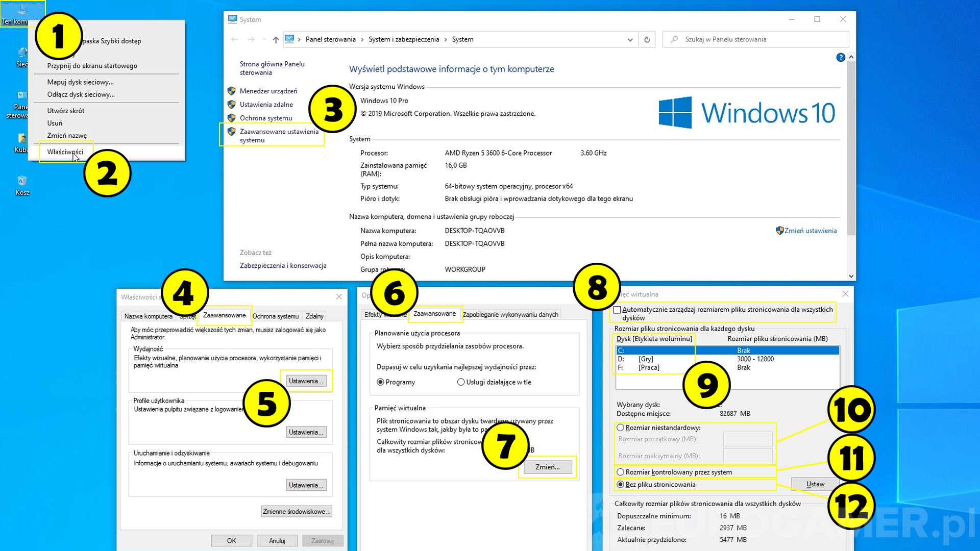The image size is (980, 551).
Task: Click the up arrow navigation icon
Action: pyautogui.click(x=276, y=39)
